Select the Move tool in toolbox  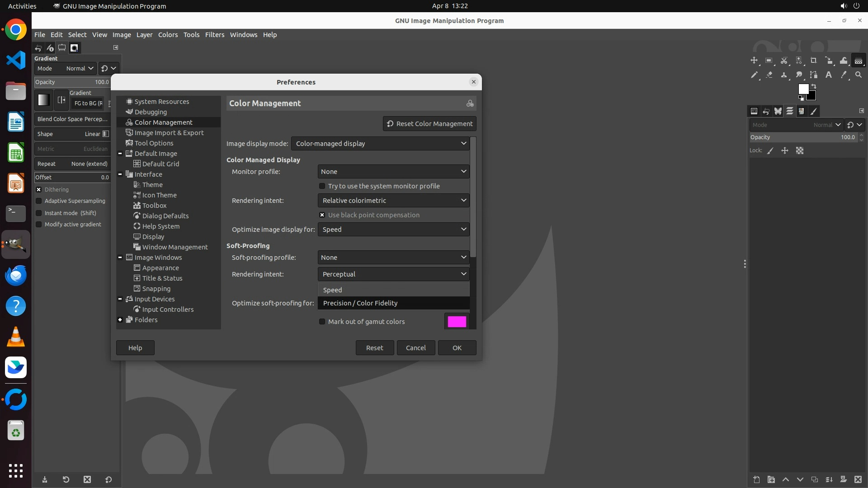coord(754,61)
